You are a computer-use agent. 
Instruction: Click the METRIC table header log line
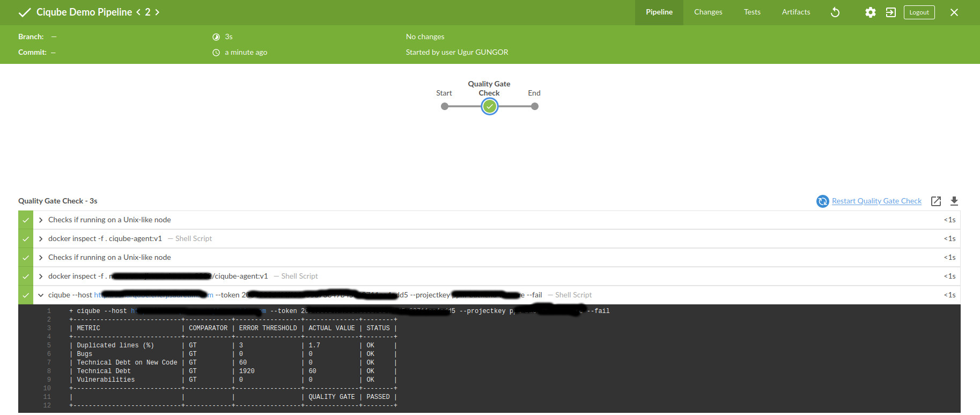point(233,328)
